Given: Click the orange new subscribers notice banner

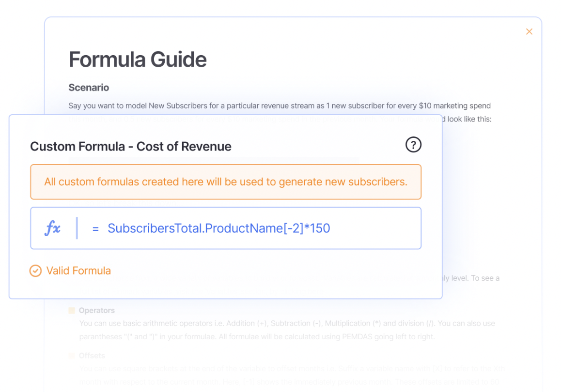Looking at the screenshot, I should click(x=226, y=182).
